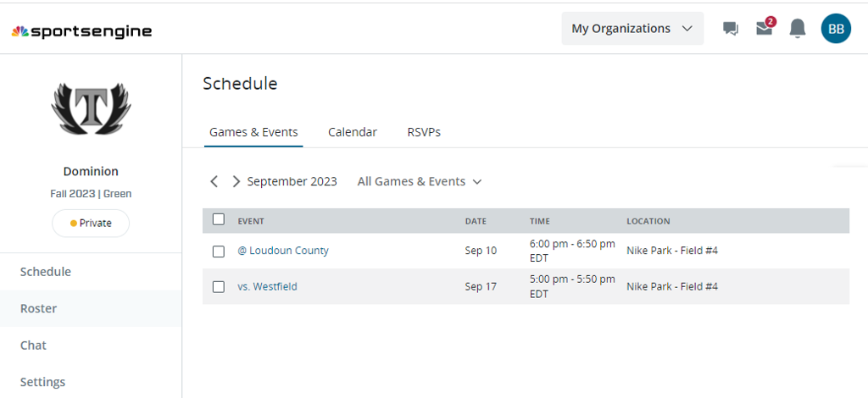Open the @ Loudoun County event link

pos(283,251)
